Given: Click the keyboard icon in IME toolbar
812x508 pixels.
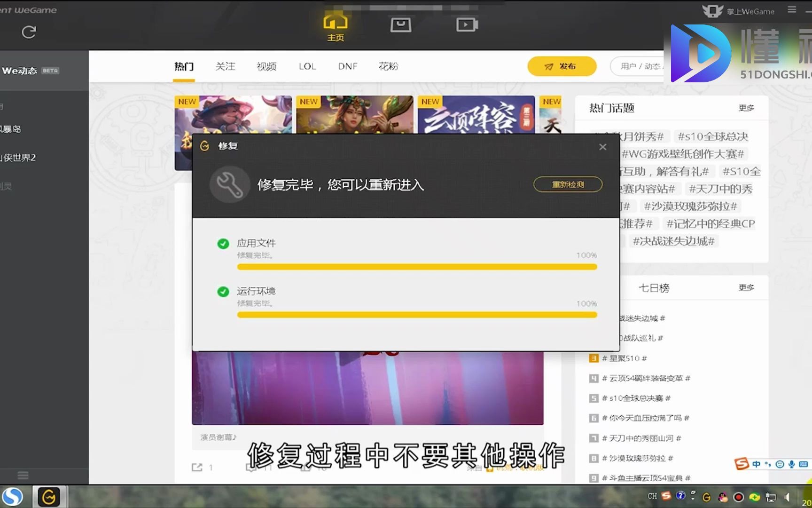Looking at the screenshot, I should [x=804, y=464].
